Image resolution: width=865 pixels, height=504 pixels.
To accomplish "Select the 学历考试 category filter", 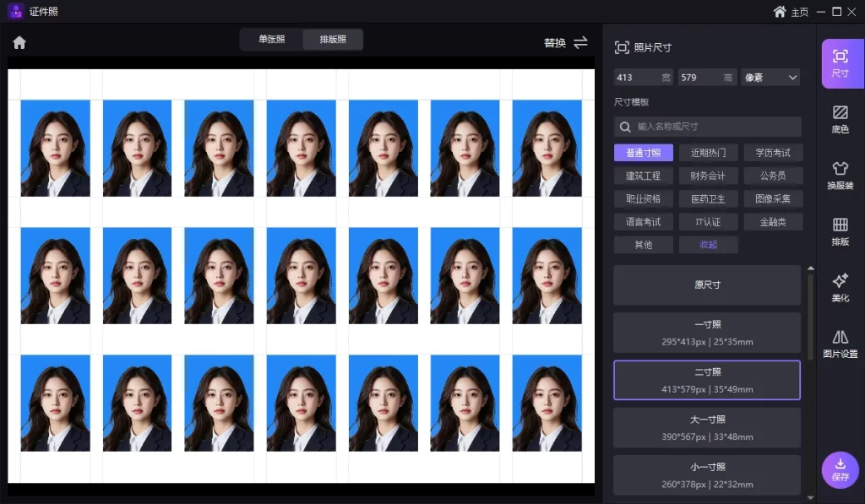I will pyautogui.click(x=773, y=153).
